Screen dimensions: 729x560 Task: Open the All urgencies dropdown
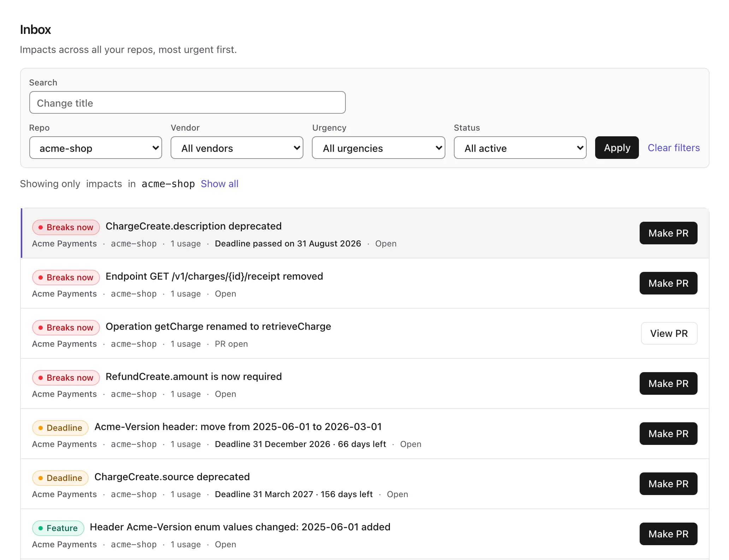coord(378,148)
